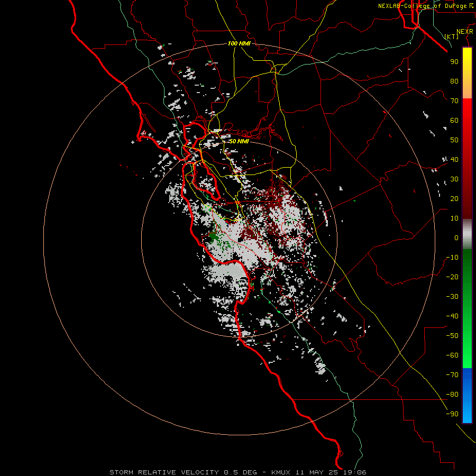Click the -90 value on the velocity scale
Screen dimensions: 476x476
[x=452, y=414]
